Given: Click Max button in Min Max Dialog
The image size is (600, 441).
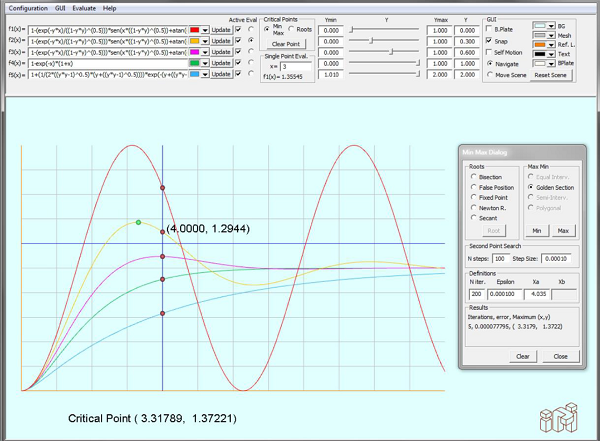Looking at the screenshot, I should (x=564, y=230).
